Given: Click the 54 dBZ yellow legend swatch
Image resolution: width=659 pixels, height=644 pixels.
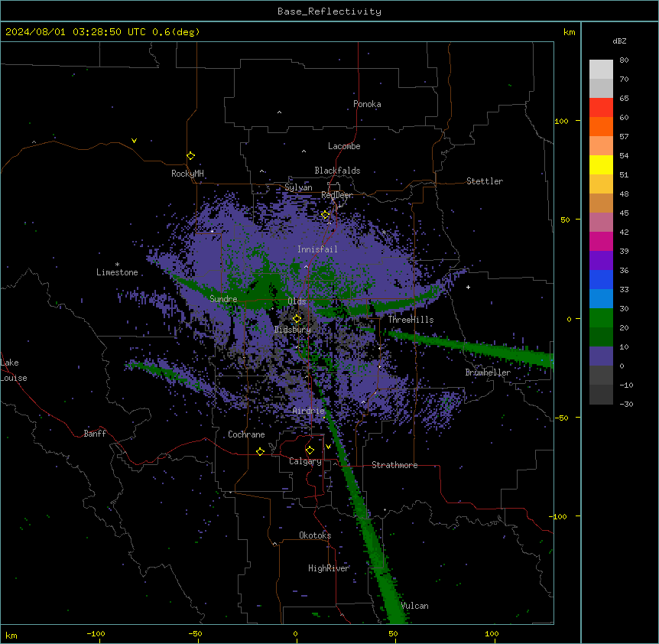Looking at the screenshot, I should (x=601, y=164).
